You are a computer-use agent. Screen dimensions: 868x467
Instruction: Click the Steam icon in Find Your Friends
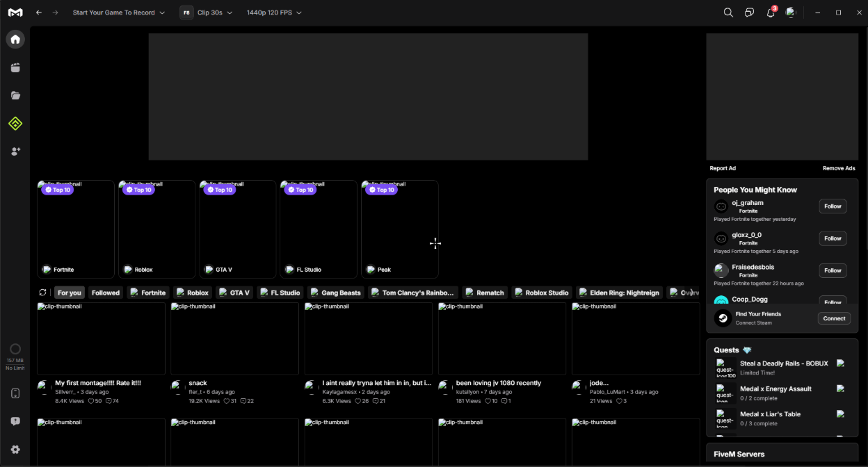pos(723,318)
